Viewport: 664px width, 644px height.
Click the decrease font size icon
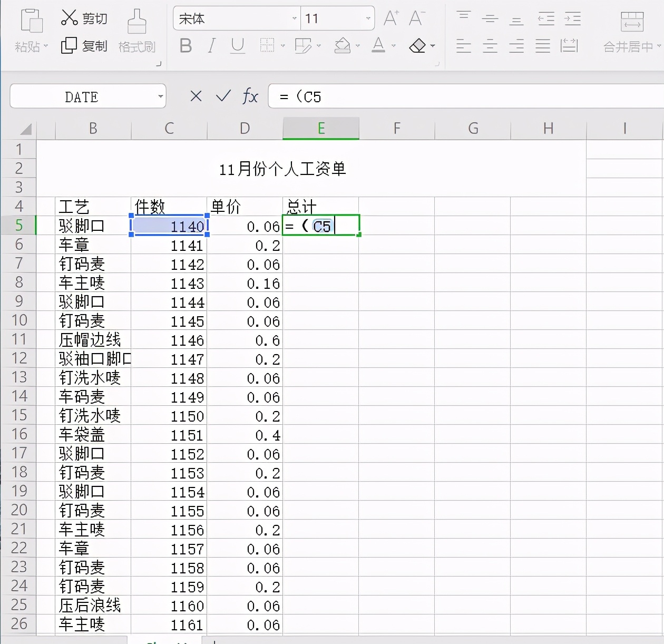(416, 18)
